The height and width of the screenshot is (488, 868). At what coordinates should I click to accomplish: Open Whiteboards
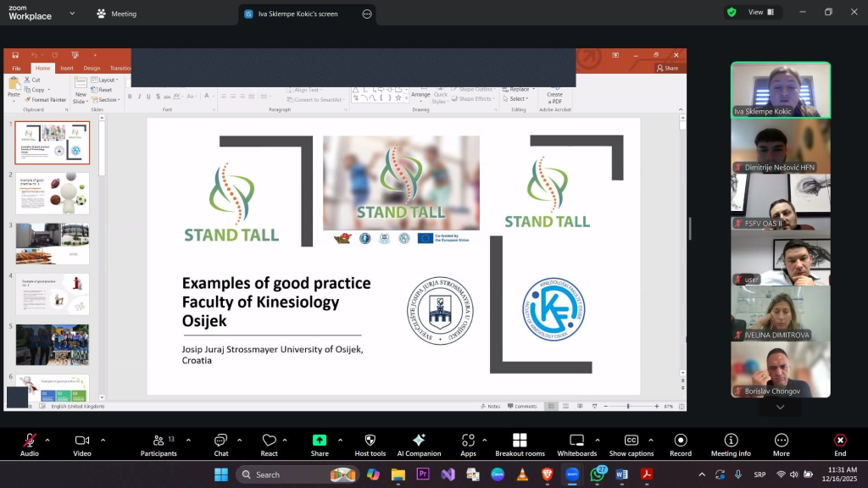pyautogui.click(x=576, y=445)
